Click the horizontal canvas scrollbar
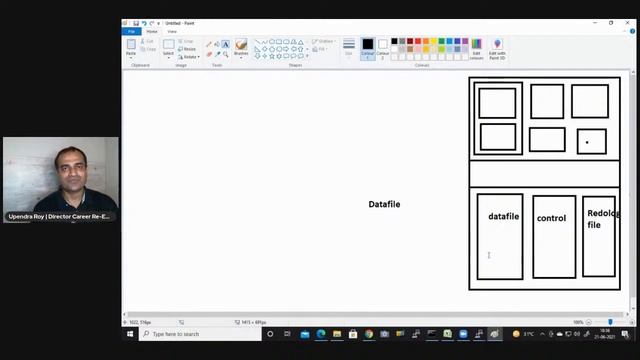Image resolution: width=640 pixels, height=360 pixels. coord(376,314)
